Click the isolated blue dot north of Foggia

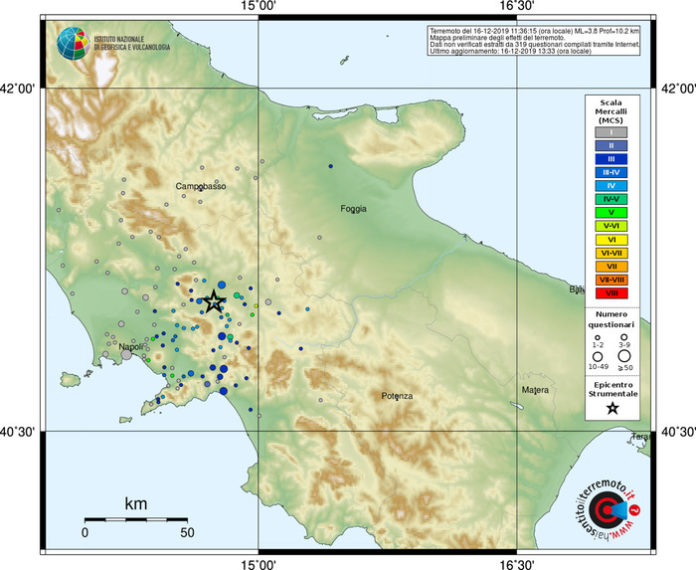[331, 166]
